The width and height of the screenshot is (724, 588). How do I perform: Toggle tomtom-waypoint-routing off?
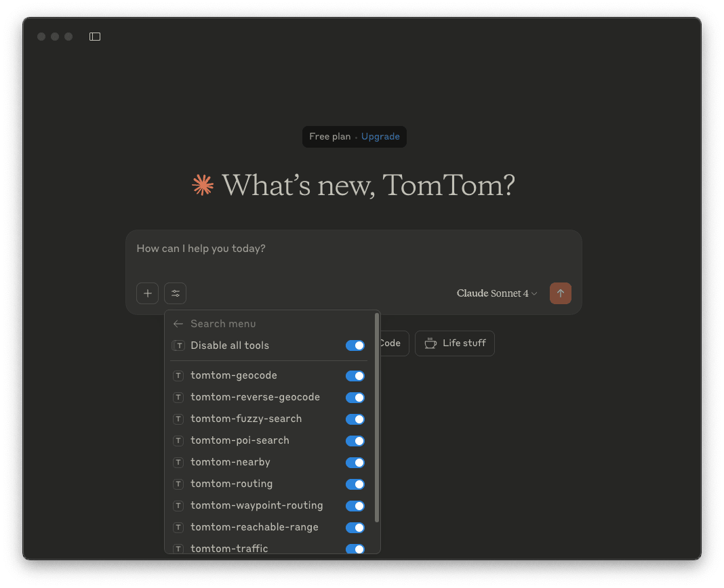point(355,506)
